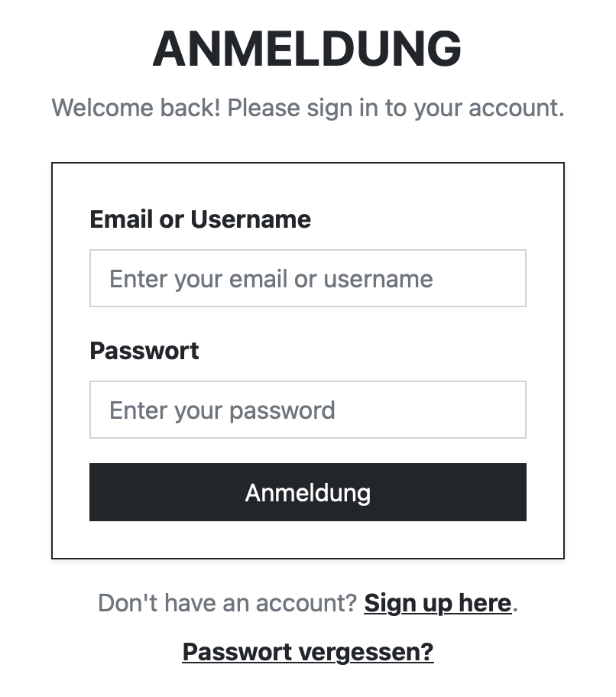Start password recovery via the forgotten password link
Screen dimensions: 616x697
[x=307, y=652]
